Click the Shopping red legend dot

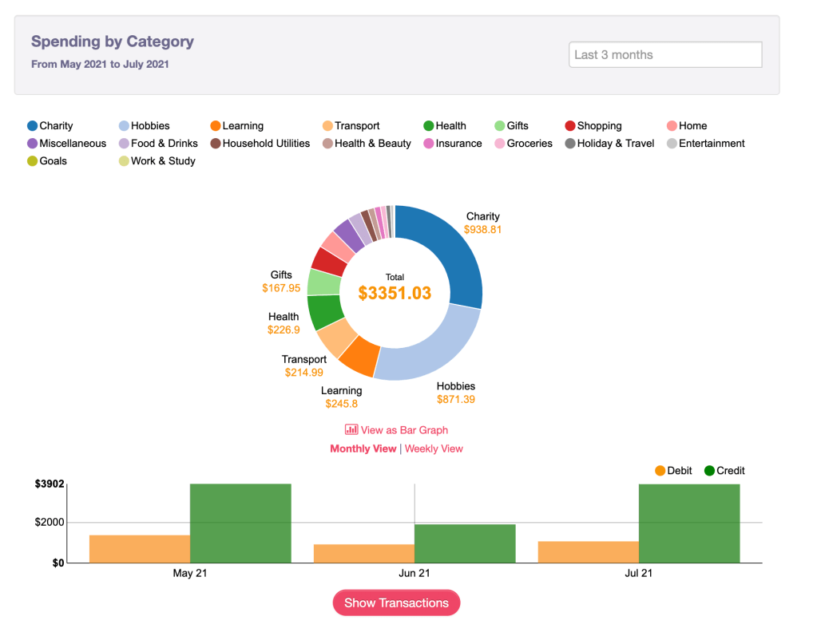[x=570, y=126]
